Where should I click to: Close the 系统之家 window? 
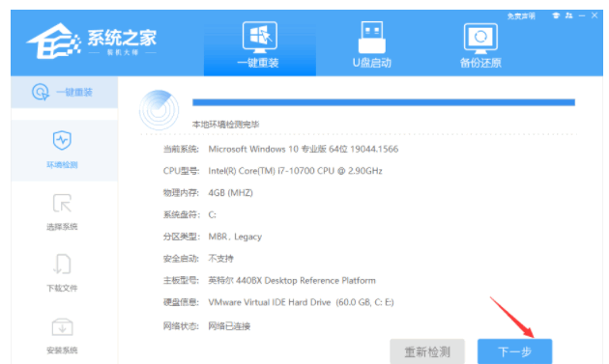pyautogui.click(x=594, y=15)
